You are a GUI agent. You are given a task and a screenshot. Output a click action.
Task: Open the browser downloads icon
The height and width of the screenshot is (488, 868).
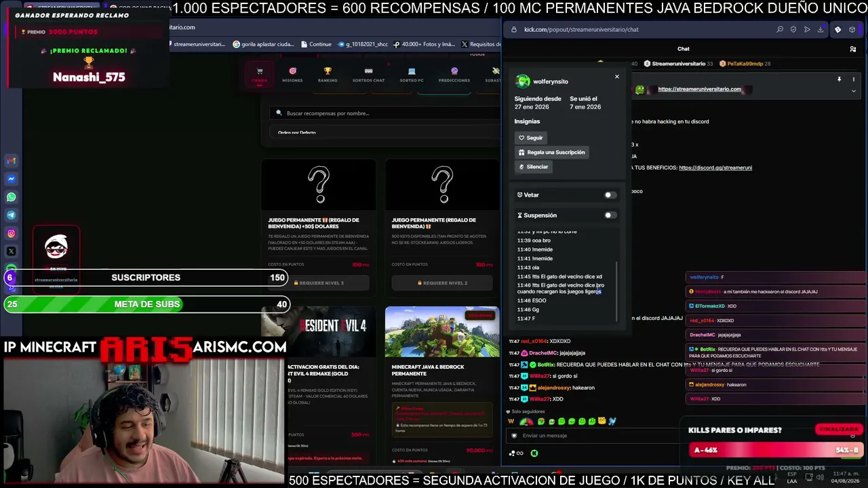click(821, 29)
